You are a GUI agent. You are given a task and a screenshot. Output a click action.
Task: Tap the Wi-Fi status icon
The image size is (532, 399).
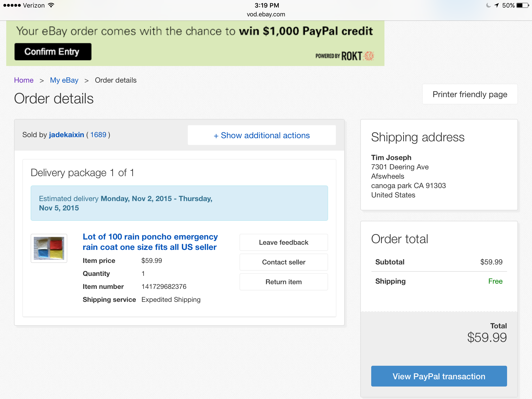pyautogui.click(x=51, y=5)
